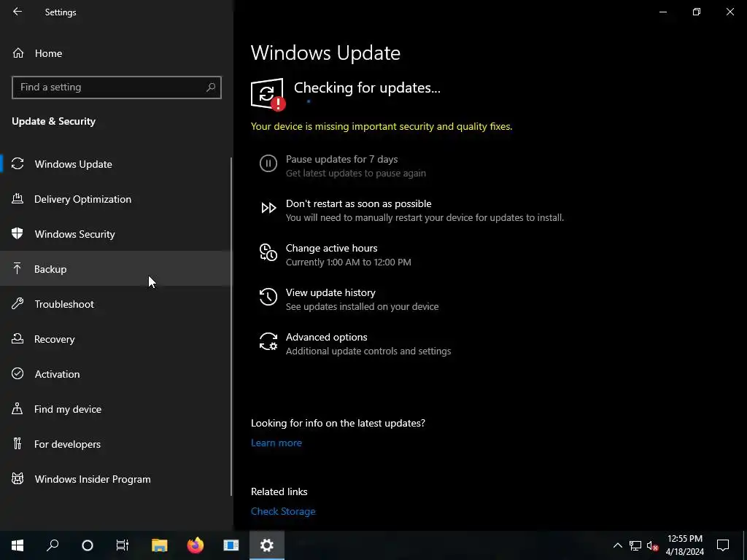This screenshot has height=560, width=747.
Task: Open Windows Insider Program section
Action: pyautogui.click(x=116, y=479)
